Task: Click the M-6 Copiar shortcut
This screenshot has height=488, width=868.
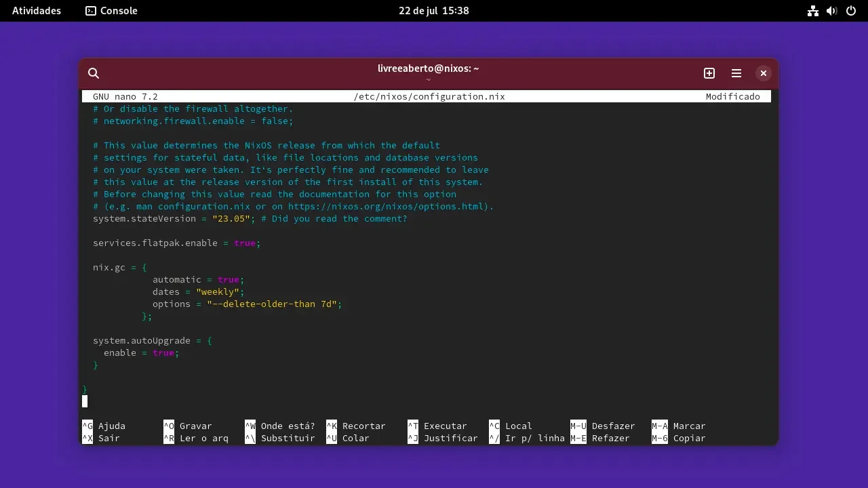Action: 679,439
